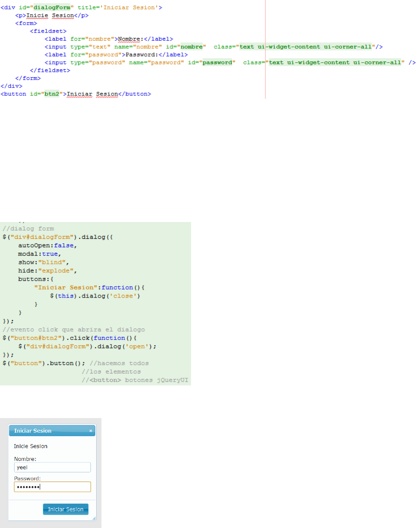
Task: Click the 'autoOpen:false,' code line
Action: click(48, 245)
